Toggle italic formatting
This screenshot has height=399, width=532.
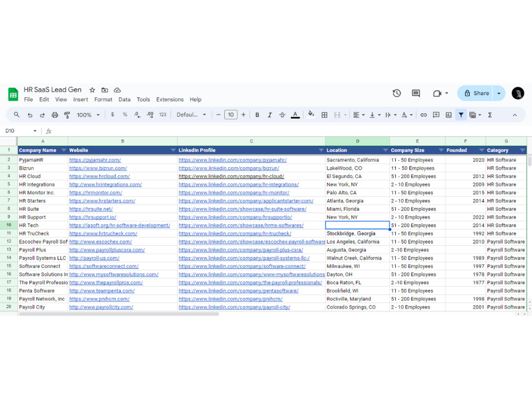(270, 115)
